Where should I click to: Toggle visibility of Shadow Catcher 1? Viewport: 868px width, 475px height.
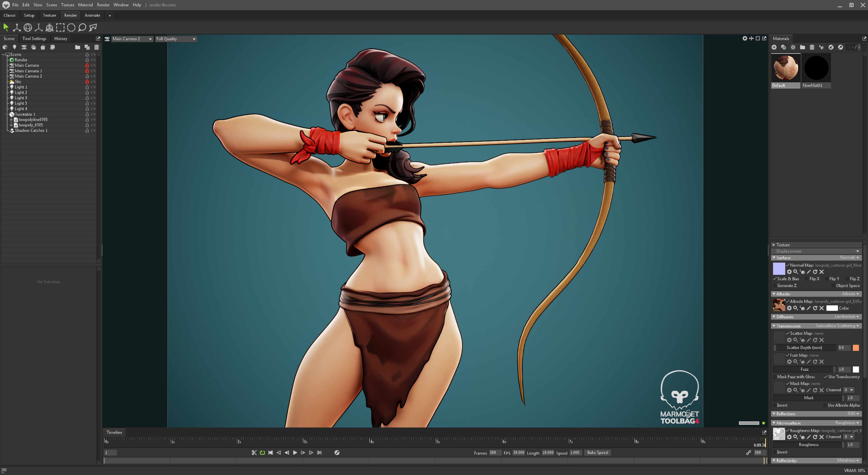[x=93, y=131]
